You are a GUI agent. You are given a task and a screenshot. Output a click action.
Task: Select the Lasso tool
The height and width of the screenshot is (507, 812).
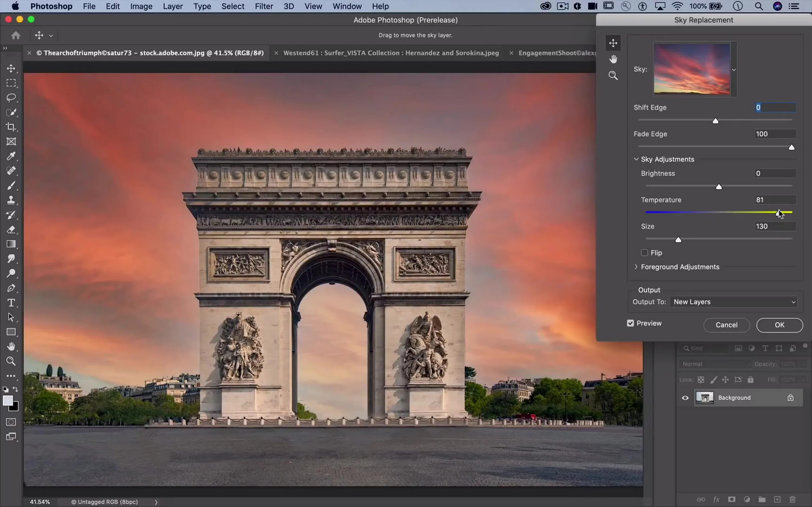click(x=11, y=98)
